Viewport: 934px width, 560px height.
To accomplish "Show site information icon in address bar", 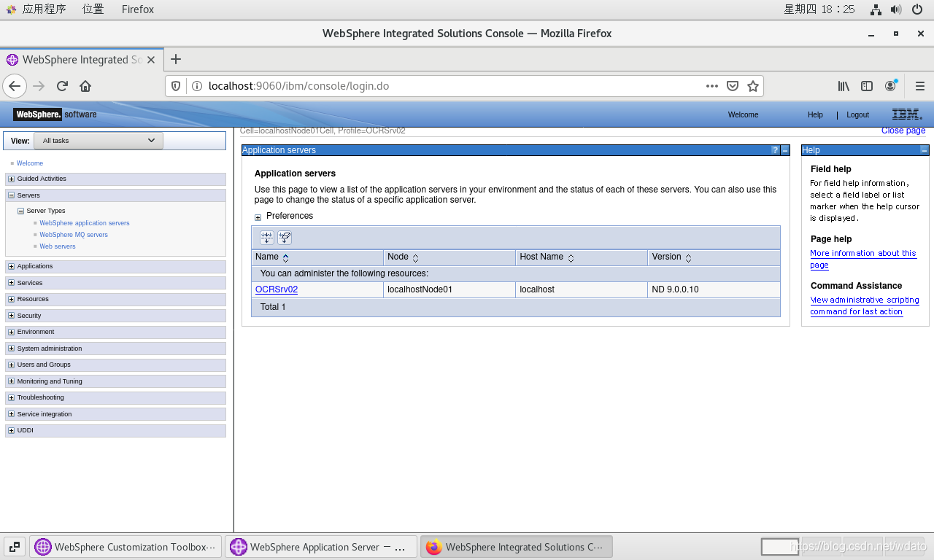I will pos(196,86).
